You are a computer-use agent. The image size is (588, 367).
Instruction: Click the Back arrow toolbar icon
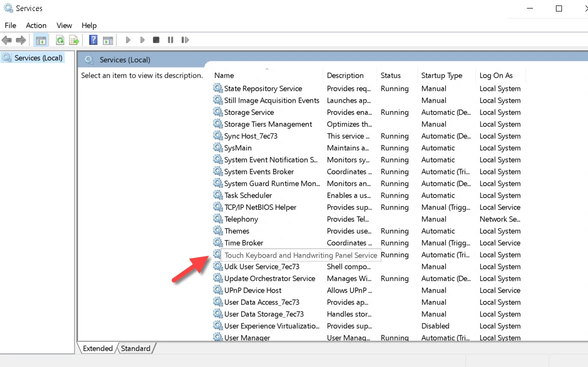(x=7, y=40)
